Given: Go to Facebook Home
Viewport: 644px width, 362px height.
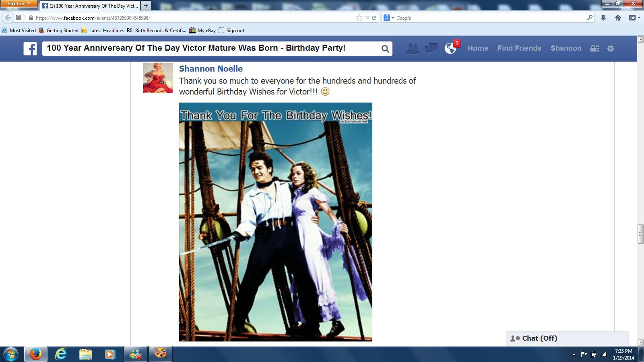Looking at the screenshot, I should [x=478, y=48].
